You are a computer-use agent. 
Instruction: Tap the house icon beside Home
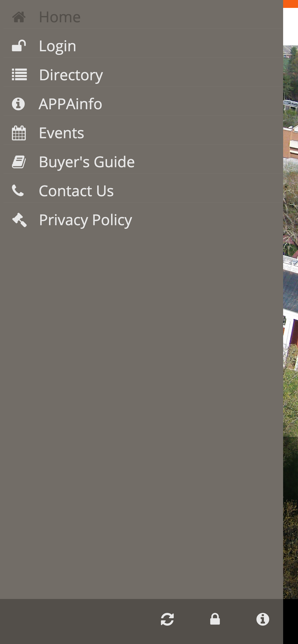[19, 17]
